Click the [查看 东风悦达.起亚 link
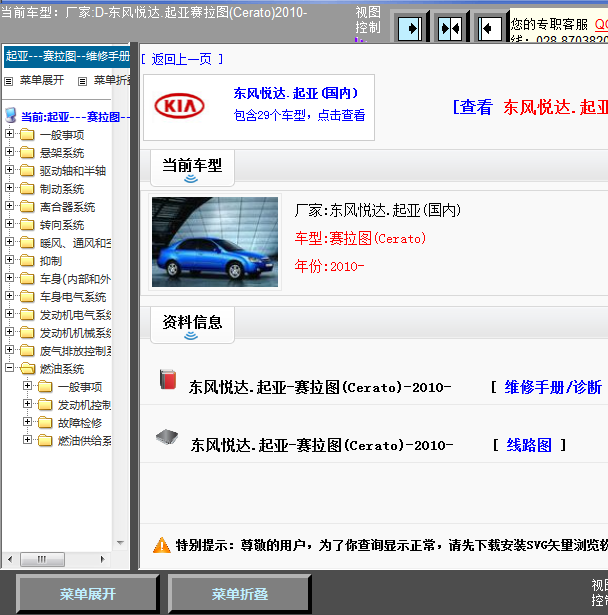This screenshot has height=615, width=608. (530, 107)
